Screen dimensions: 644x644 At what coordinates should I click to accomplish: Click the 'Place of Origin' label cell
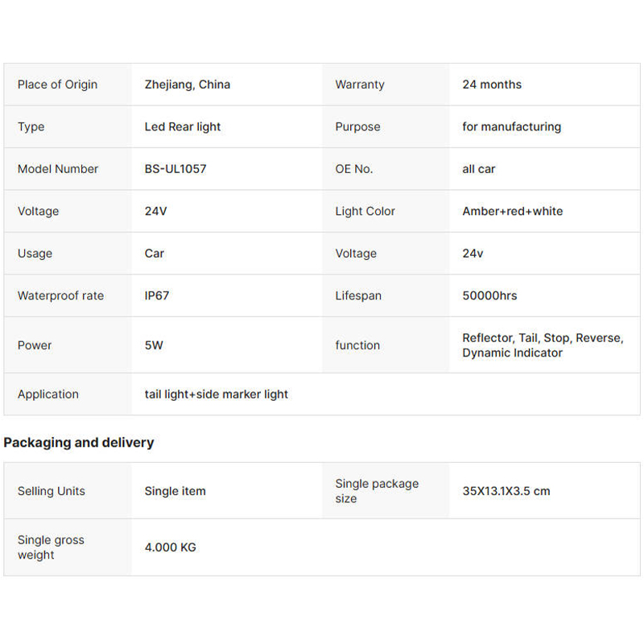click(x=57, y=85)
